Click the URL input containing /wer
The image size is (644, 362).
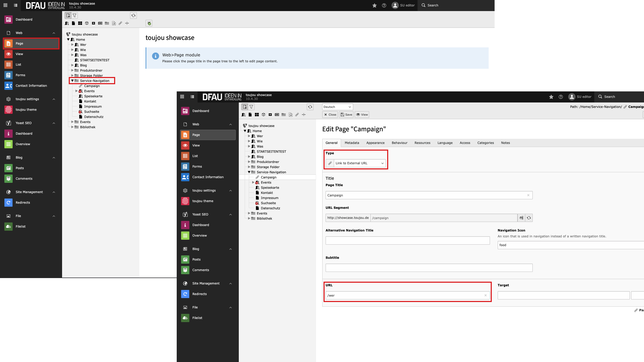pos(408,295)
